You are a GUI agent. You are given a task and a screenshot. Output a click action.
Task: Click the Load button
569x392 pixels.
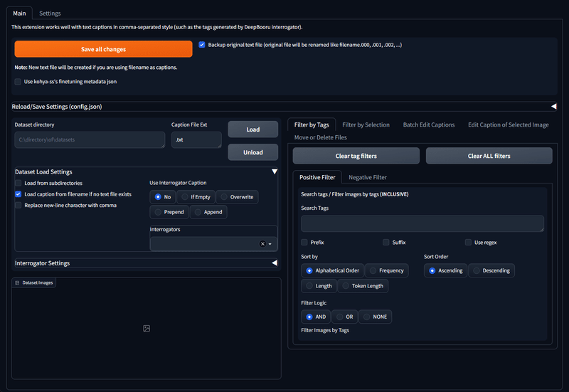(x=253, y=129)
